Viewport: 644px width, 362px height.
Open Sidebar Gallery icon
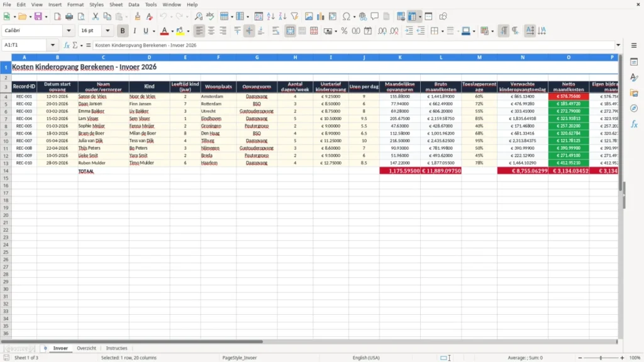pyautogui.click(x=634, y=93)
